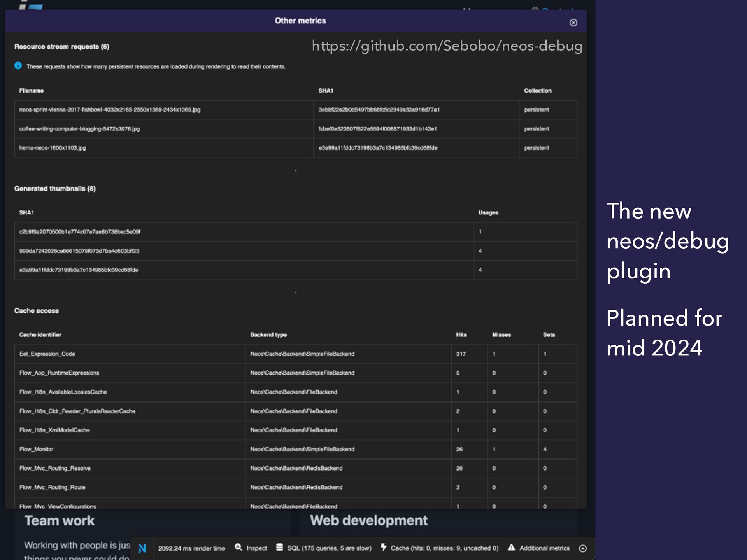
Task: Select the Flow_Mvc_Routing_Resolve row
Action: click(x=296, y=468)
